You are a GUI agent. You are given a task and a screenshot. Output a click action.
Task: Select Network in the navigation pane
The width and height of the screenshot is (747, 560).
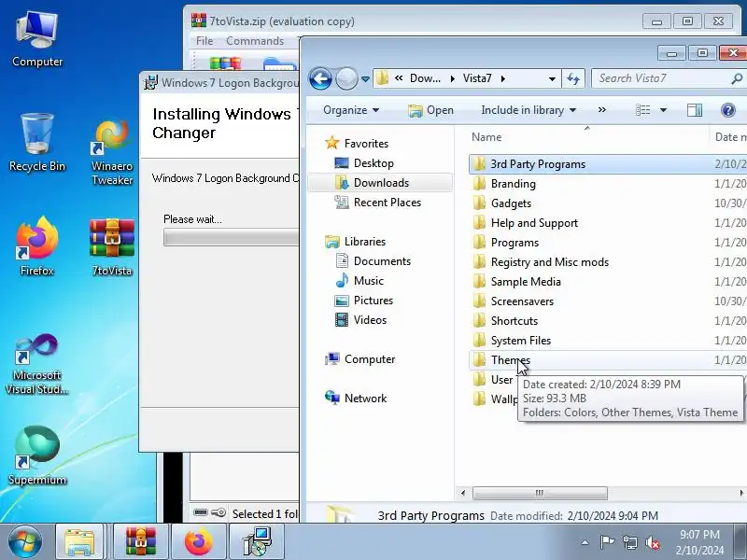pyautogui.click(x=365, y=399)
